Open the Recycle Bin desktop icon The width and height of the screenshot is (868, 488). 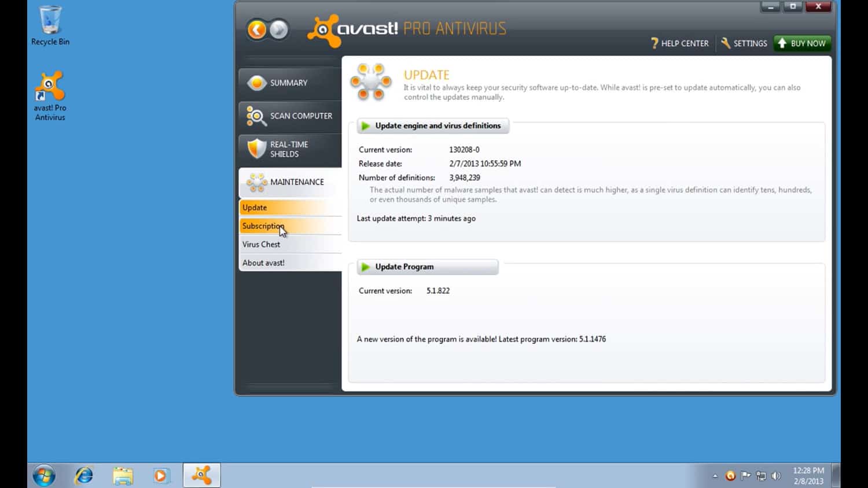tap(50, 25)
